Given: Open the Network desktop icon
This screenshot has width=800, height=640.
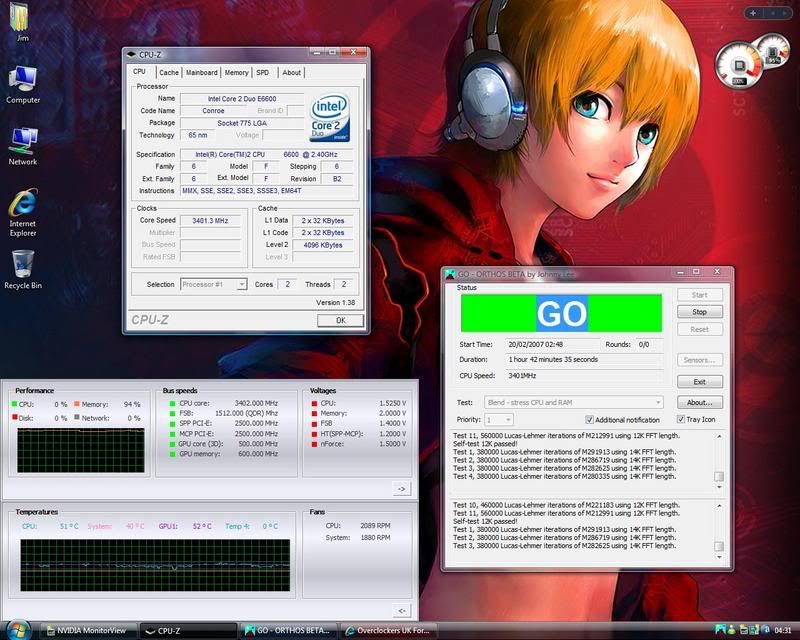Looking at the screenshot, I should pos(22,146).
